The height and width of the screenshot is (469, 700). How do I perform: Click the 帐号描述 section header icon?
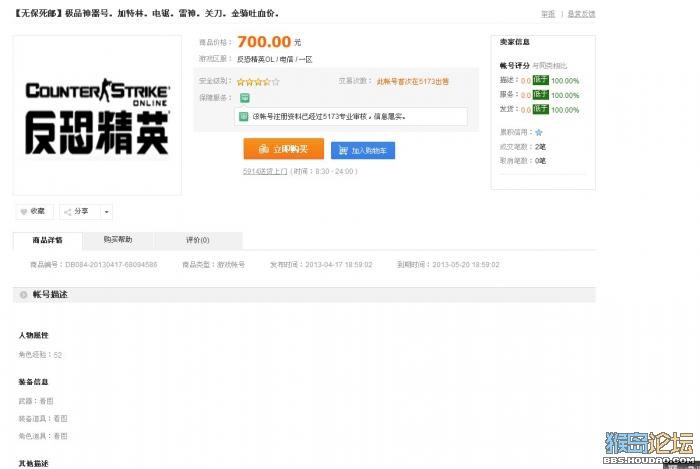(x=24, y=295)
